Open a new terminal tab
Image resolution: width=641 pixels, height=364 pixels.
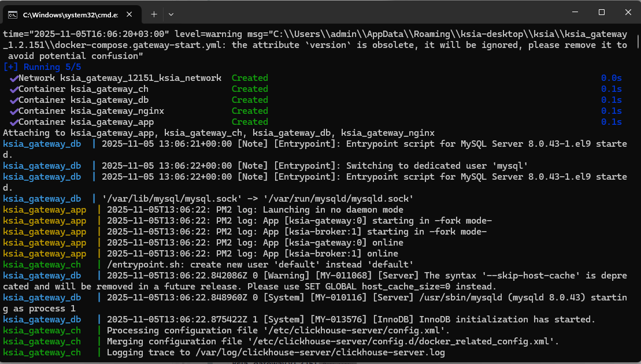pos(154,13)
